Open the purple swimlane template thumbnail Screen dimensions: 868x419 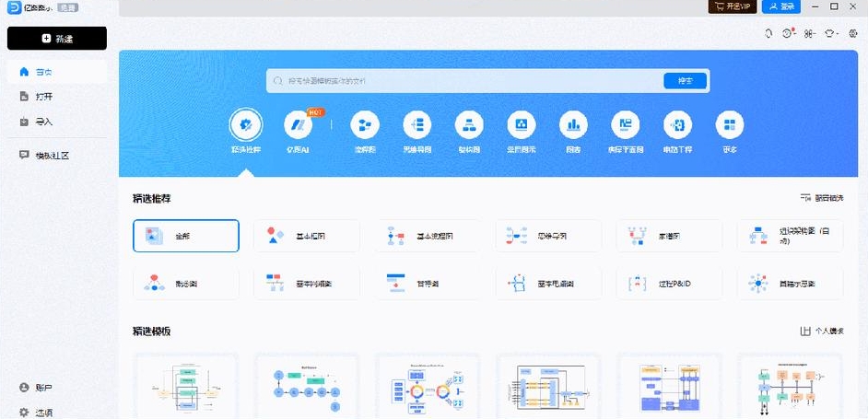coord(669,387)
